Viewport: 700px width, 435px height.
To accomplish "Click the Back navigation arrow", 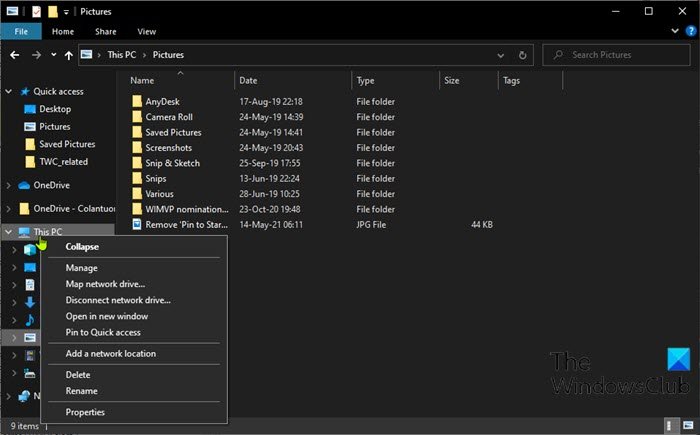I will coord(15,55).
